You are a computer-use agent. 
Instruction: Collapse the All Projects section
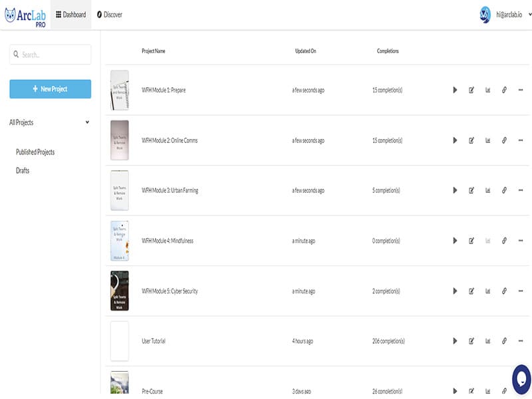pyautogui.click(x=87, y=122)
